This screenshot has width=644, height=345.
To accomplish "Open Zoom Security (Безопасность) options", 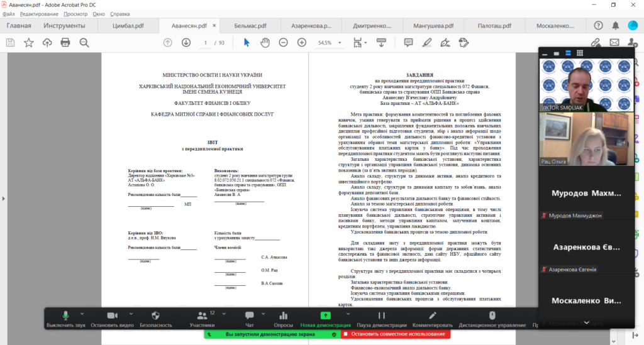I will tap(156, 319).
